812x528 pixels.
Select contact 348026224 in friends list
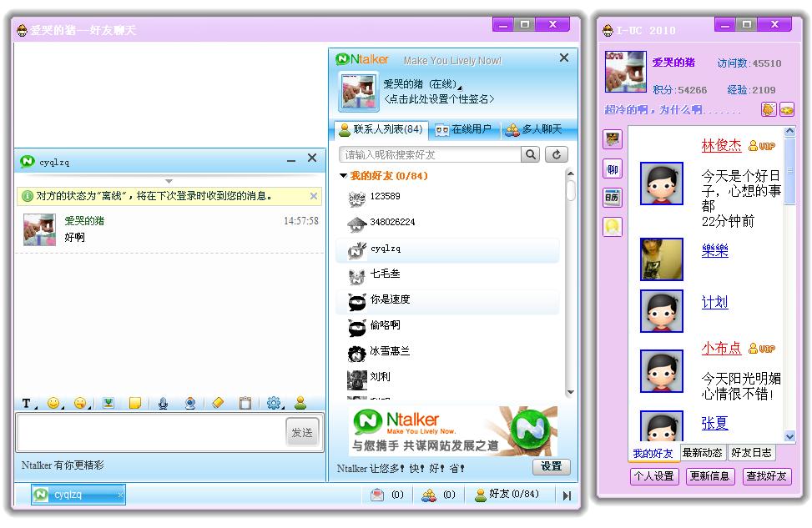pyautogui.click(x=448, y=223)
